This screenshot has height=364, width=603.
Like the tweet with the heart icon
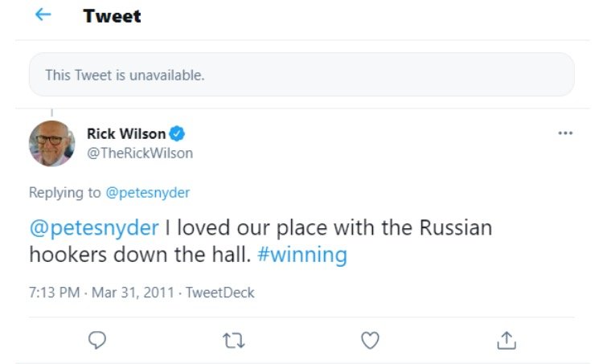point(370,341)
